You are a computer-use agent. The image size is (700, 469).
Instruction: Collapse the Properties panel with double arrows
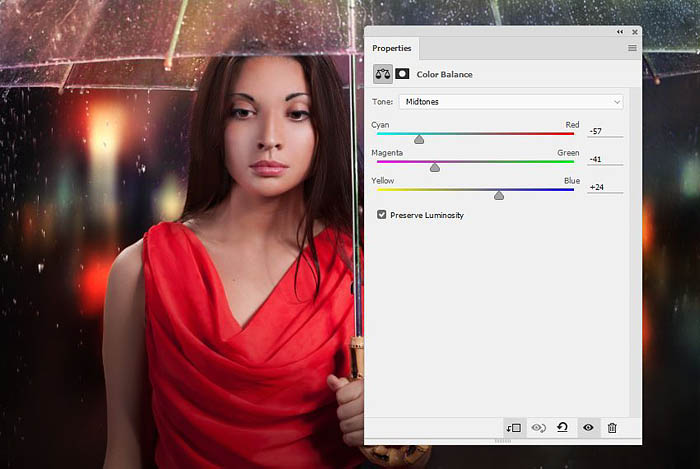tap(620, 32)
